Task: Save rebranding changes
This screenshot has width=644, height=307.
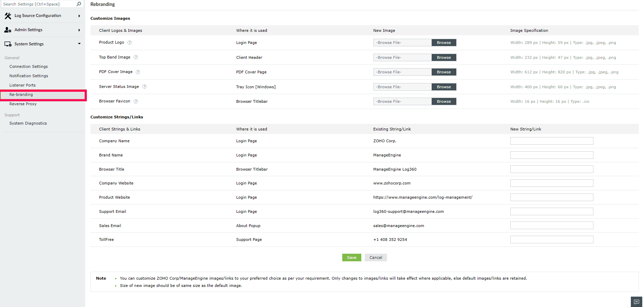Action: click(352, 258)
